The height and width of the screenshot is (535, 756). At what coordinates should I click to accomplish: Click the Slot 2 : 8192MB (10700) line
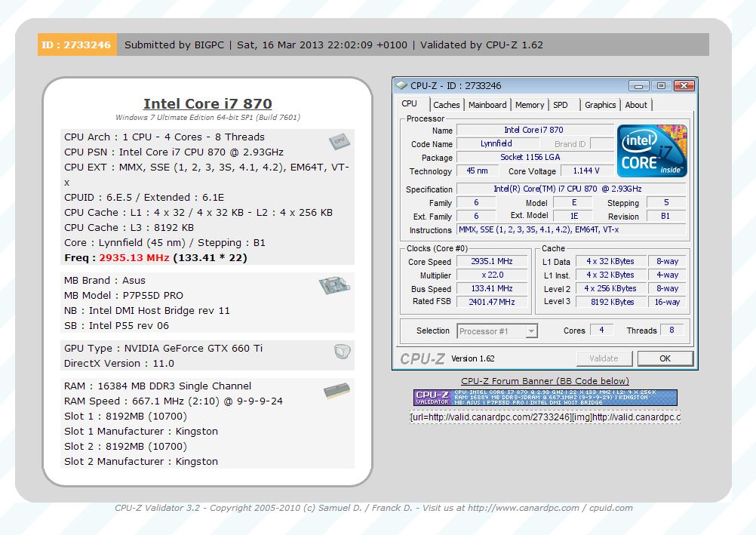(x=125, y=446)
